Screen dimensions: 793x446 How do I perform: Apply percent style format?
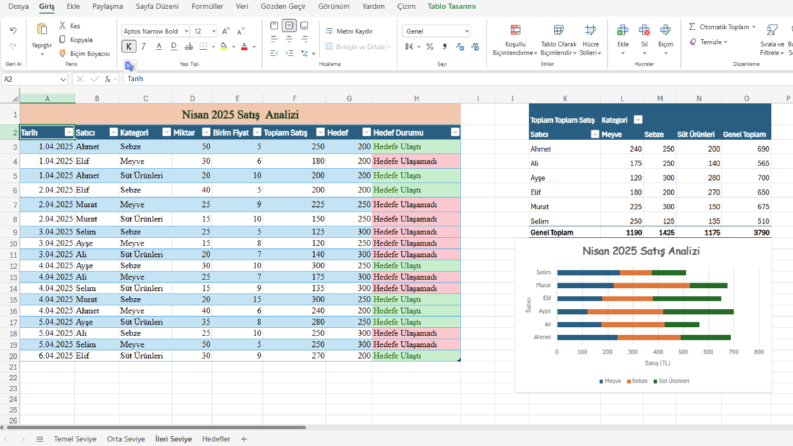429,47
